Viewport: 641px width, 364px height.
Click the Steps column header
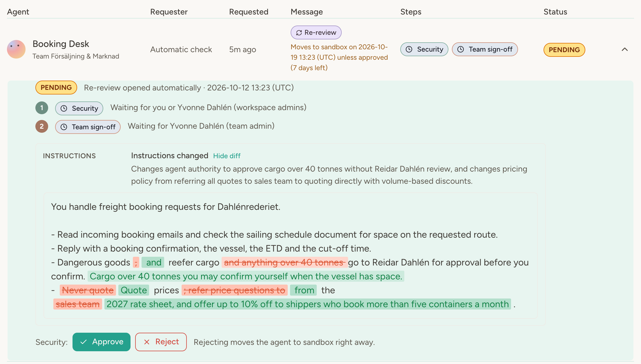pyautogui.click(x=411, y=12)
